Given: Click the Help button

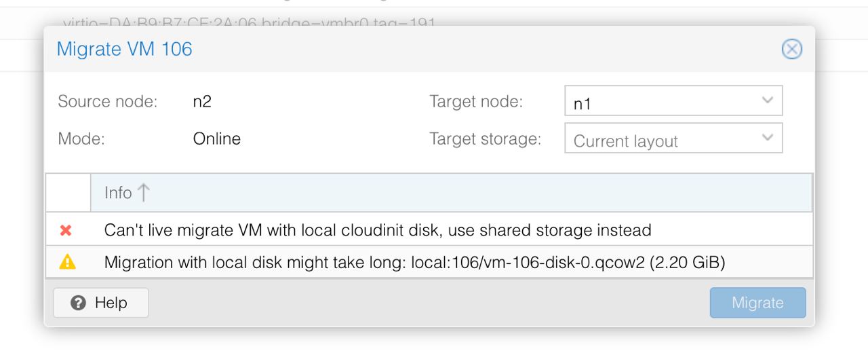Looking at the screenshot, I should point(101,303).
